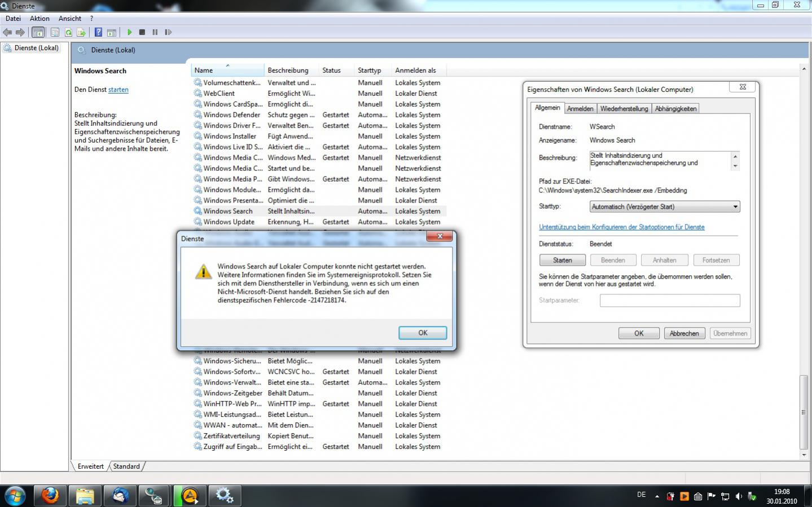Select the Allgemein tab
The width and height of the screenshot is (812, 507).
point(547,108)
